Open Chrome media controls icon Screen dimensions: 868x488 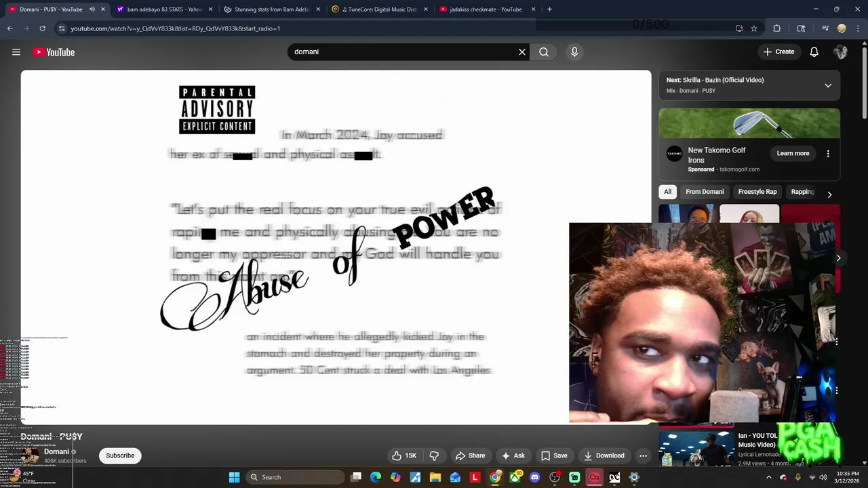coord(825,28)
